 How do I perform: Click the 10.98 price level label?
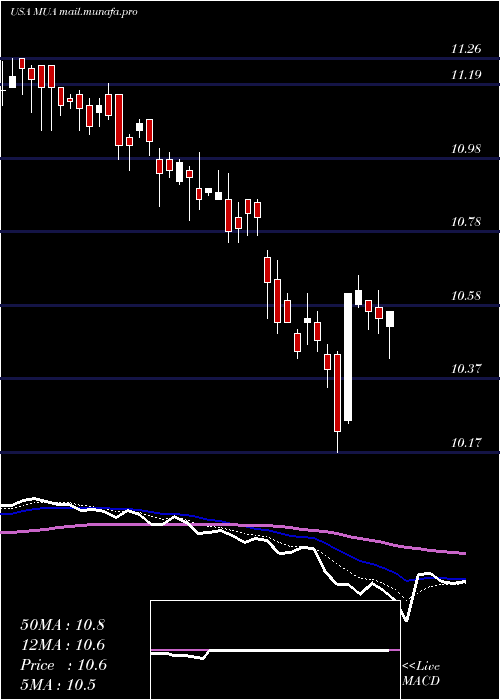[466, 149]
